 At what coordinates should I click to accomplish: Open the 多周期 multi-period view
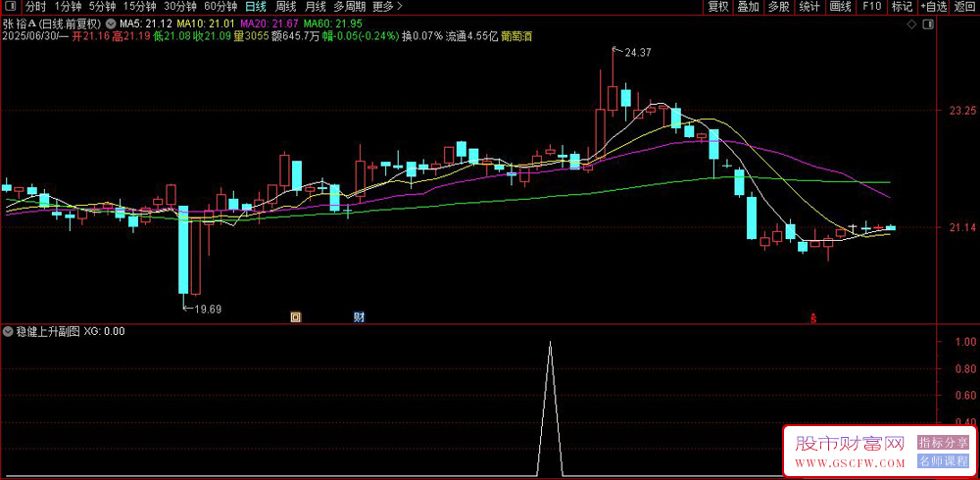tap(349, 8)
